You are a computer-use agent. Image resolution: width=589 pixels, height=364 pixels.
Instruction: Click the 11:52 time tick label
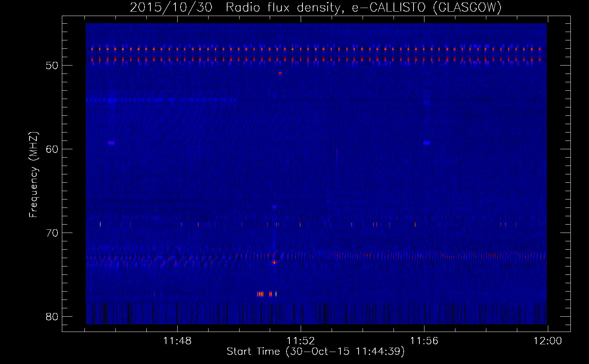(301, 341)
